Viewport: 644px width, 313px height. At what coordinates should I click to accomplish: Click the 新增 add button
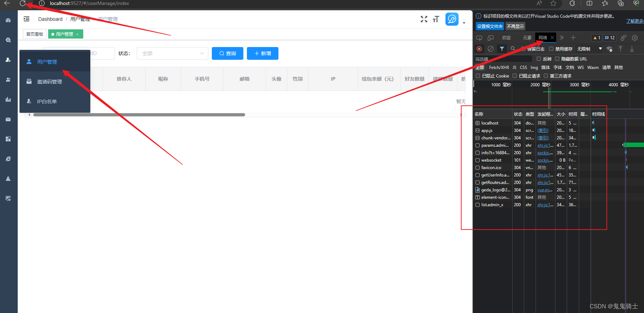tap(262, 53)
